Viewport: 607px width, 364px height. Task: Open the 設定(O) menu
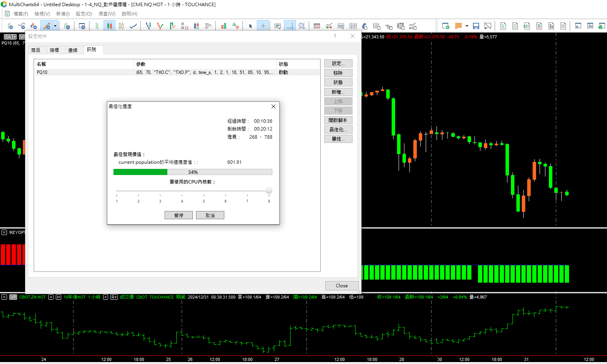(x=84, y=14)
